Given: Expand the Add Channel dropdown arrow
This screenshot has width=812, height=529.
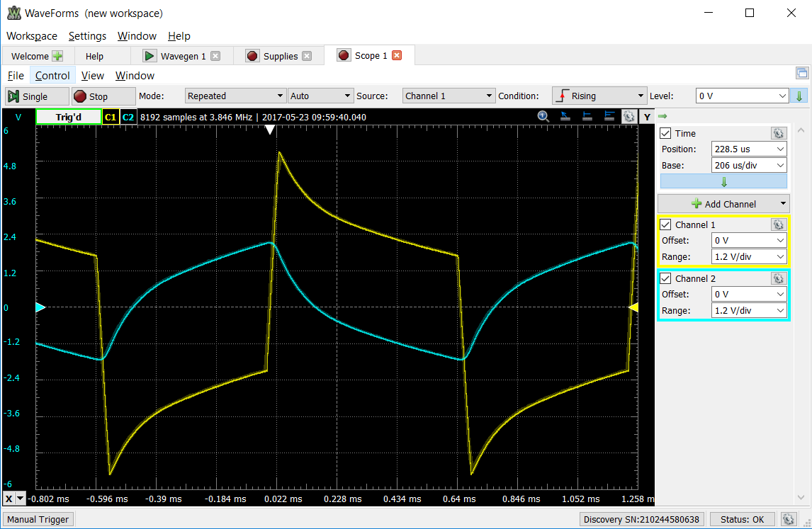Looking at the screenshot, I should [782, 203].
